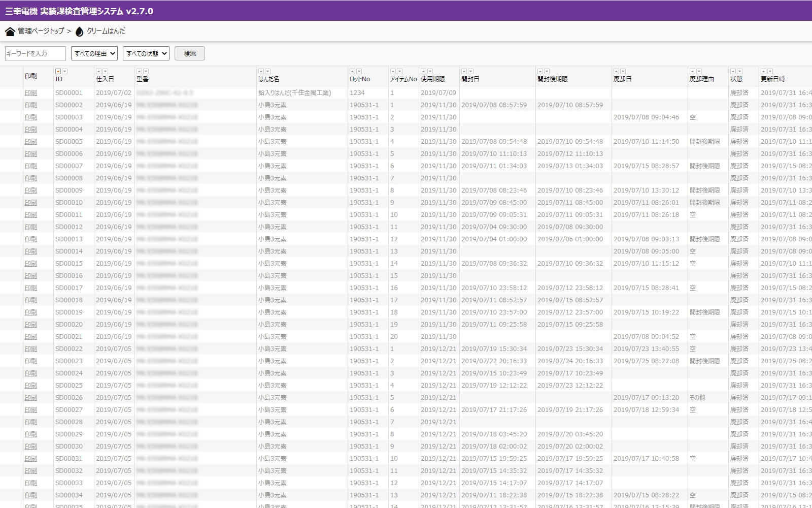Sort はんだ名 column ascending
This screenshot has width=812, height=508.
click(261, 72)
